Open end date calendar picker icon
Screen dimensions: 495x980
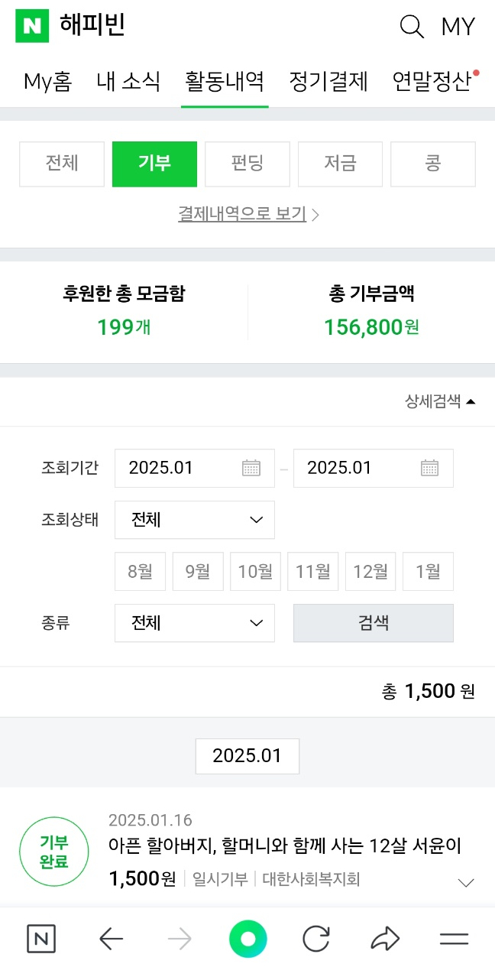coord(430,468)
